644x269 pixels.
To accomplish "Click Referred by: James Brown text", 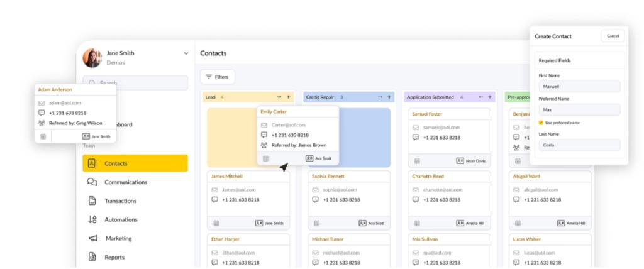I will tap(299, 145).
